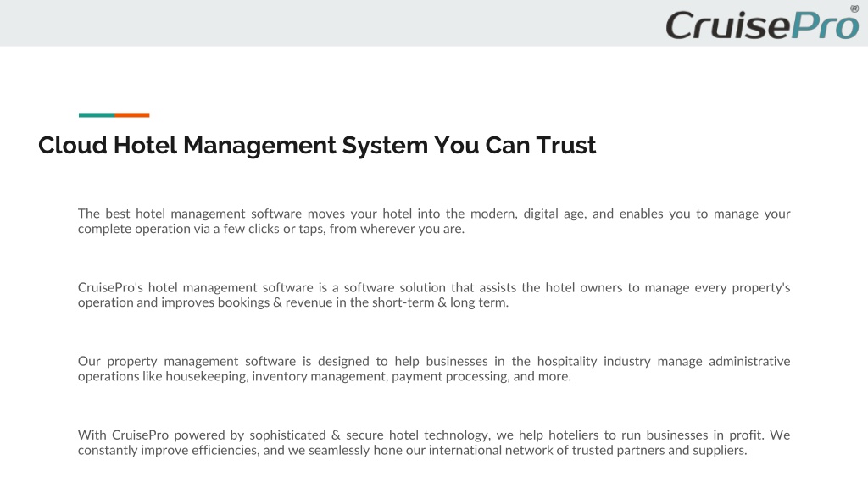This screenshot has height=488, width=868.
Task: Click the heading 'Cloud Hotel Management System You Can Trust'
Action: [x=317, y=146]
